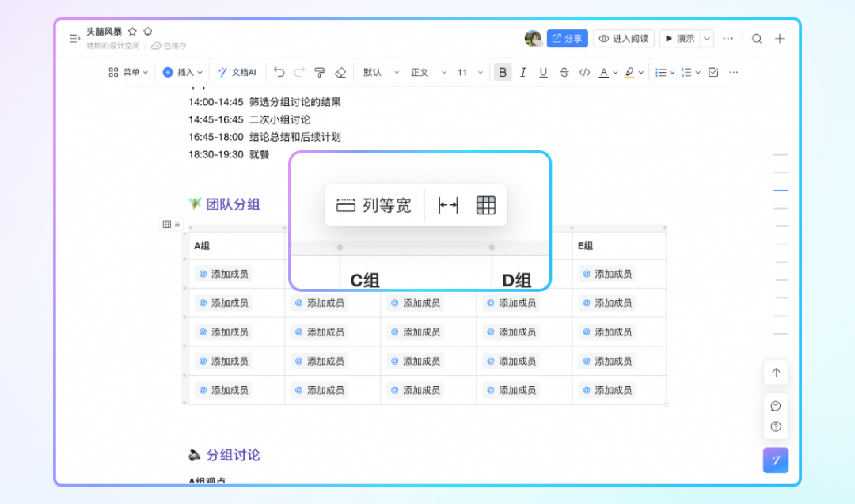Toggle bold formatting

[502, 72]
